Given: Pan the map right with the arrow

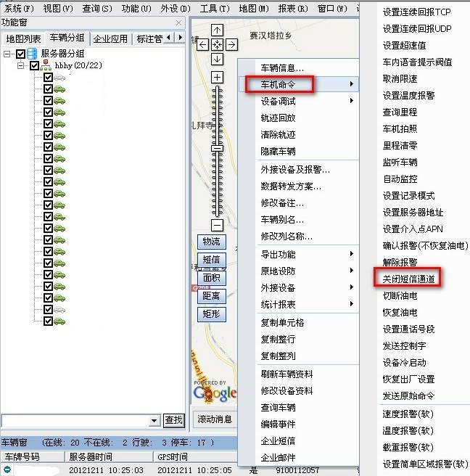Looking at the screenshot, I should point(231,44).
